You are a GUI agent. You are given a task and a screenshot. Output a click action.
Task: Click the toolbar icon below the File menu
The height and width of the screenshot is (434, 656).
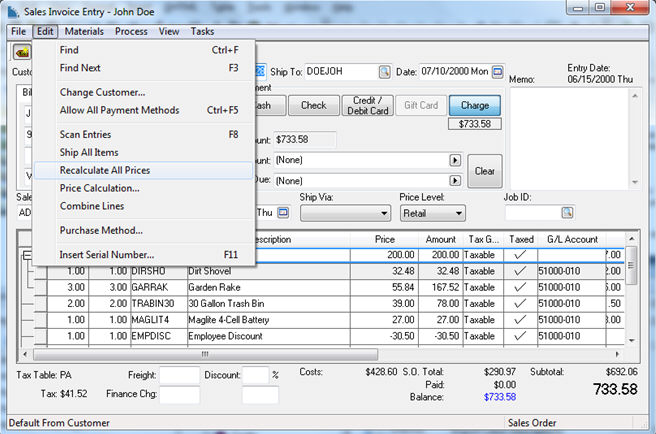click(x=20, y=52)
